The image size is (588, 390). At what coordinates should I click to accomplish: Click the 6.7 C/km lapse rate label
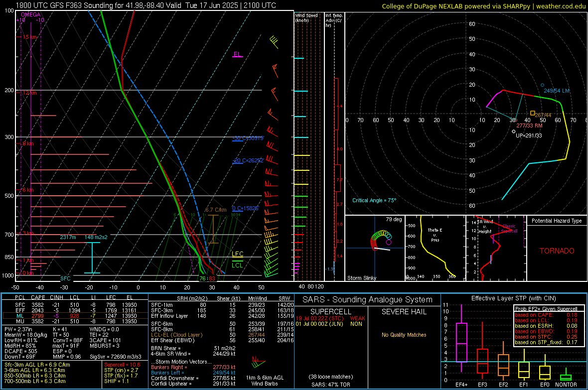tap(216, 210)
